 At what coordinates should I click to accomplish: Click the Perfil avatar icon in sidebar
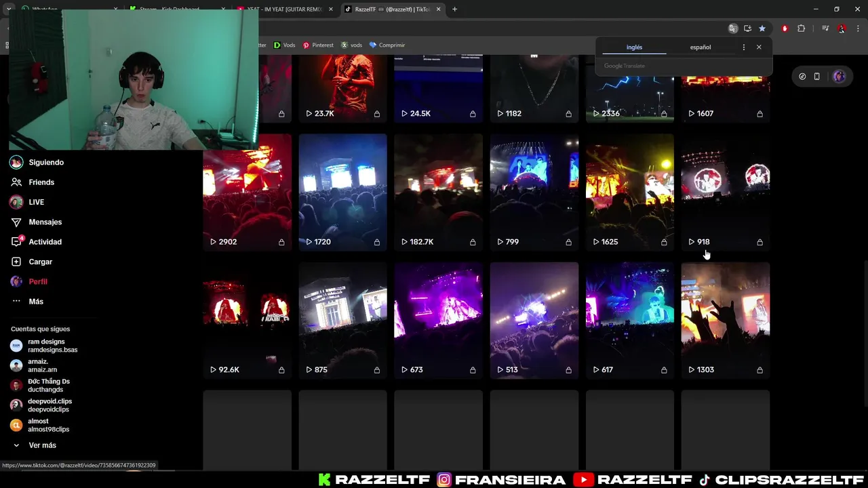pos(16,281)
